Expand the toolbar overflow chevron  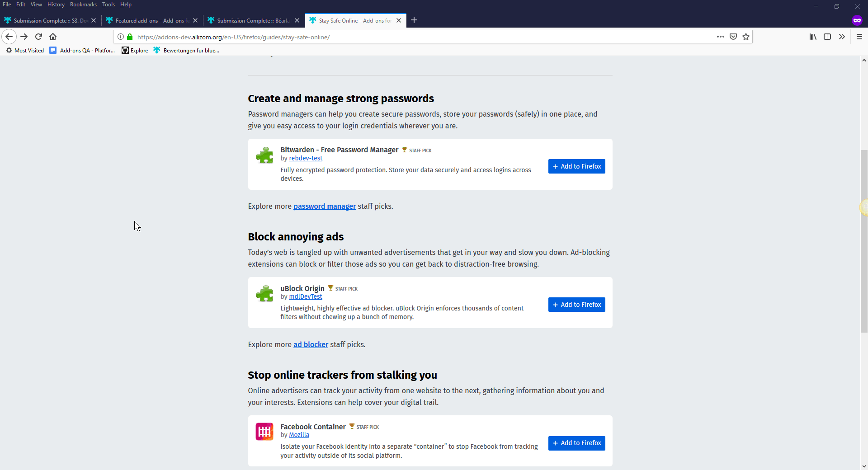[x=842, y=37]
